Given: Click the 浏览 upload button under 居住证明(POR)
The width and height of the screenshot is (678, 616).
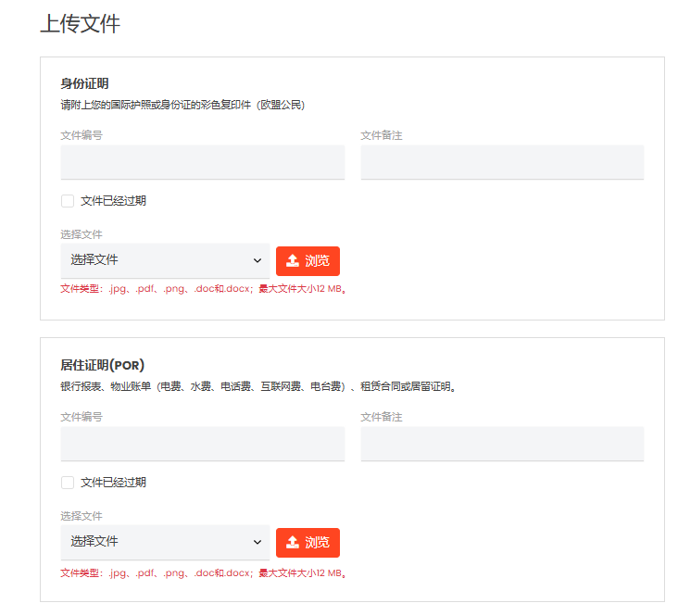Looking at the screenshot, I should click(x=308, y=543).
